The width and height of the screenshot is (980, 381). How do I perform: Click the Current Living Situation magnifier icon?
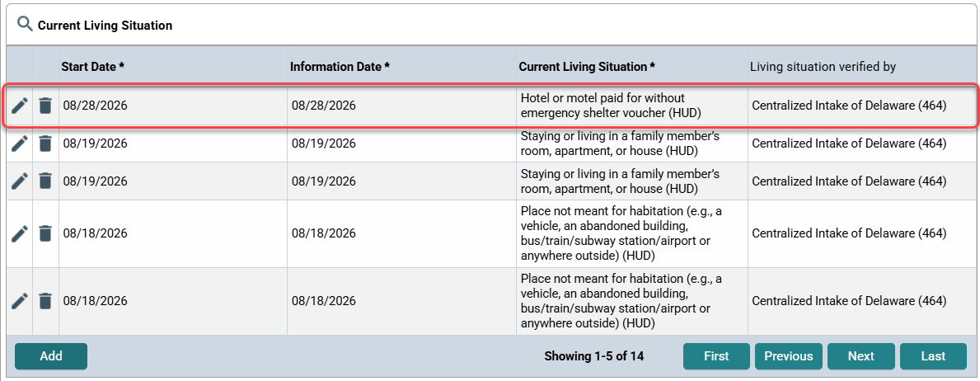coord(25,25)
